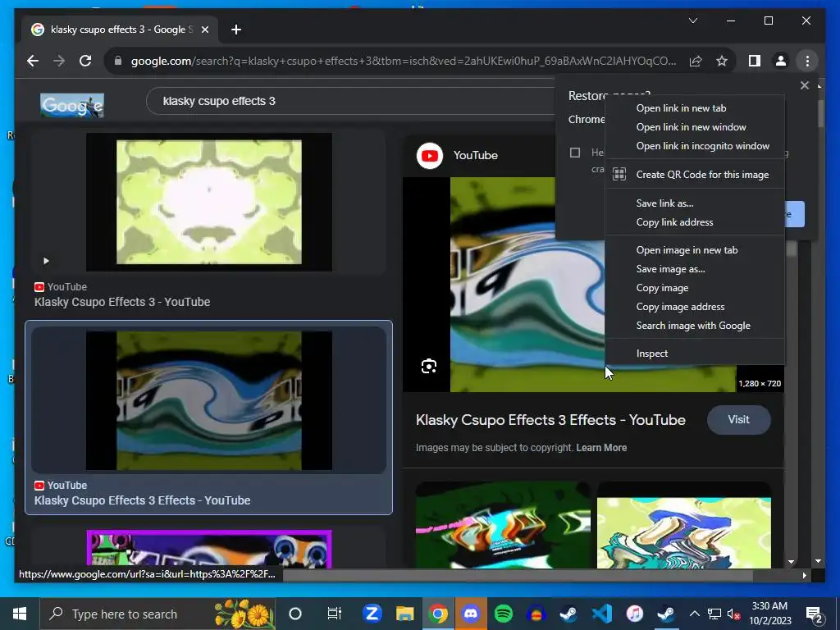Open Klasky Csupo Effects 3 - YouTube result title
840x630 pixels.
(x=122, y=302)
